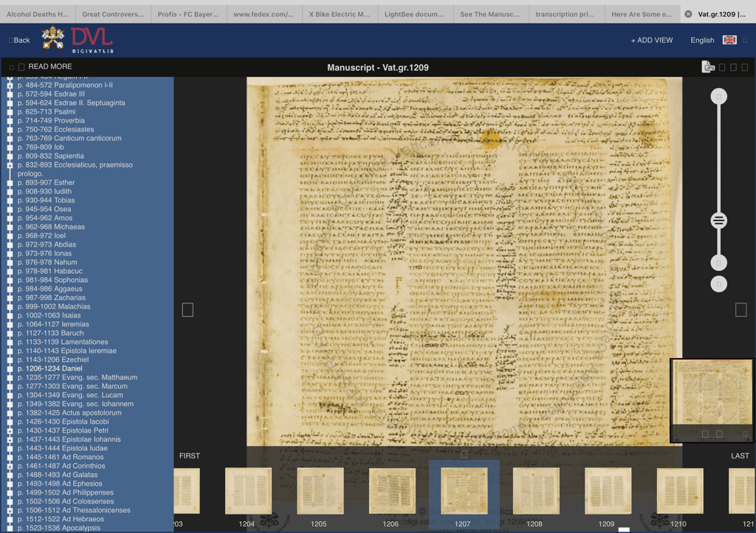
Task: Select 'p. 763-769 Canticum canticorum'
Action: click(x=69, y=138)
